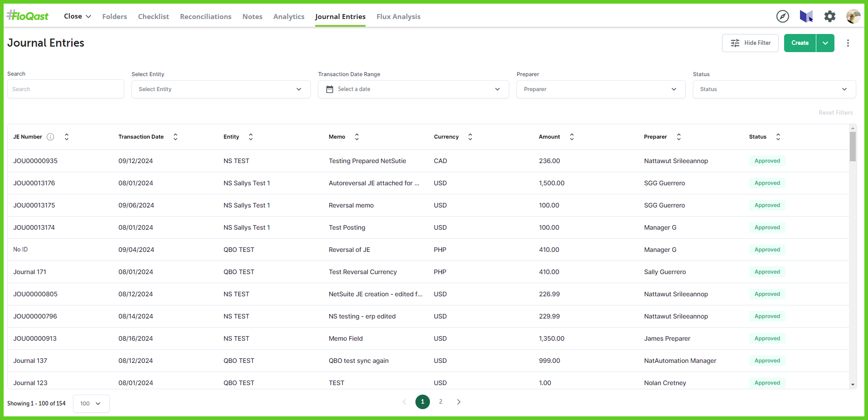
Task: Open journal entry JOU00013176
Action: (34, 183)
